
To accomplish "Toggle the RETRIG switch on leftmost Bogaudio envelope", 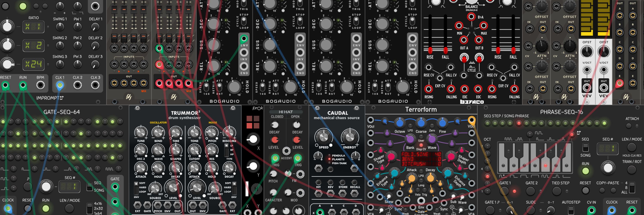I will click(219, 87).
